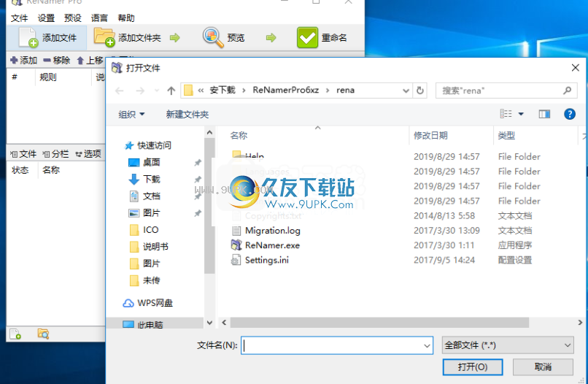Click the 移除 minus rule button
The image size is (588, 384).
[57, 60]
